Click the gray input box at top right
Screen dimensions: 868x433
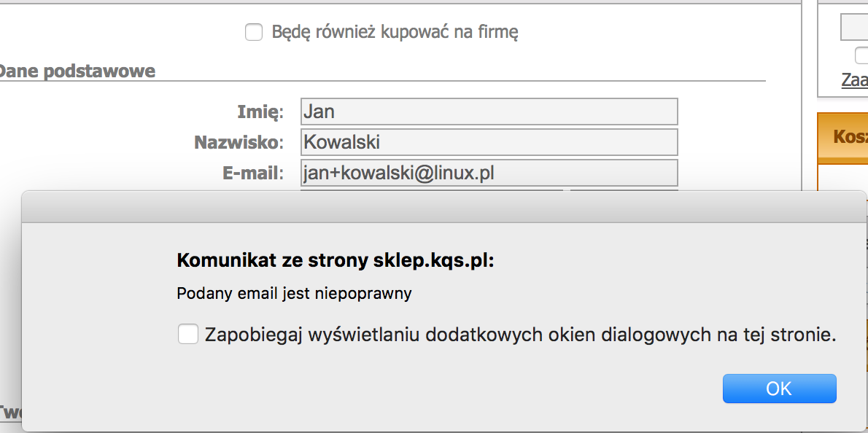click(x=853, y=27)
